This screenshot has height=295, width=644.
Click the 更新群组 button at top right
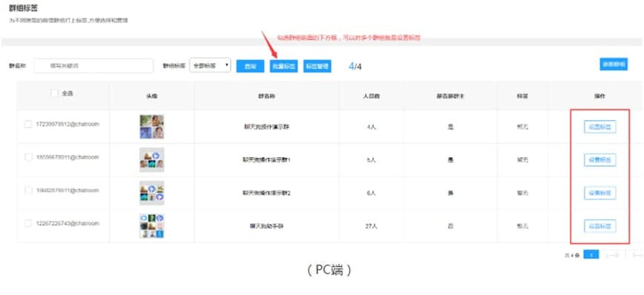pyautogui.click(x=614, y=64)
